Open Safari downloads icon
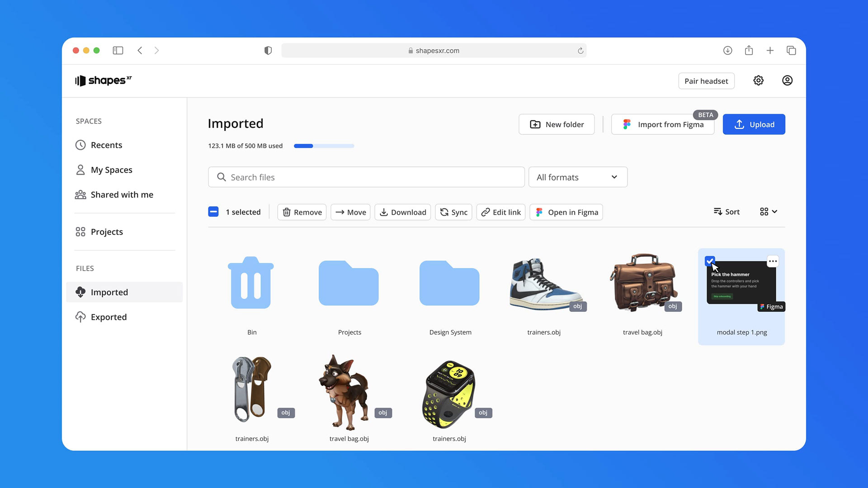This screenshot has width=868, height=488. (727, 51)
